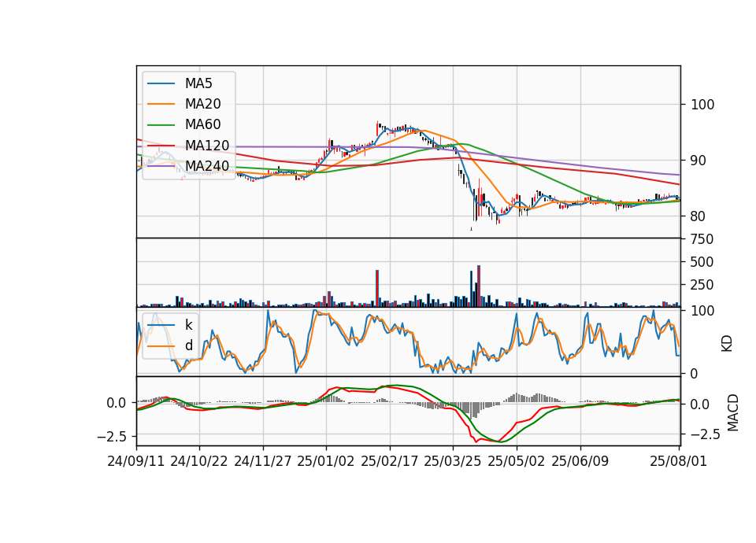
Task: Click the price axis label 100
Action: (702, 105)
